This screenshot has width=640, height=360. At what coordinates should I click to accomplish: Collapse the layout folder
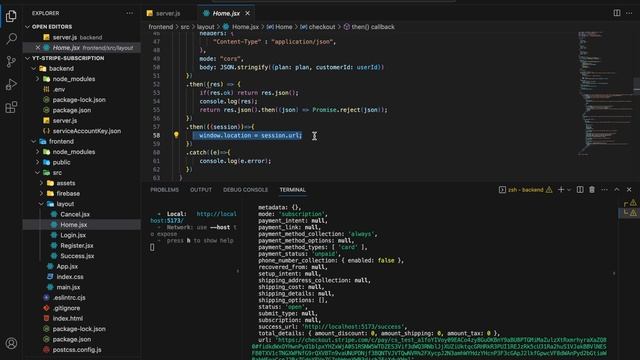coord(65,204)
